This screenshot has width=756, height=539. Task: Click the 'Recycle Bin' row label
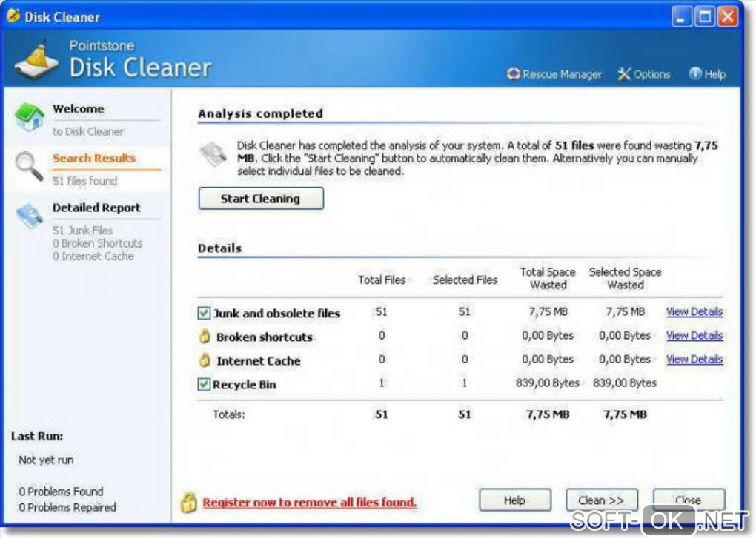point(245,385)
